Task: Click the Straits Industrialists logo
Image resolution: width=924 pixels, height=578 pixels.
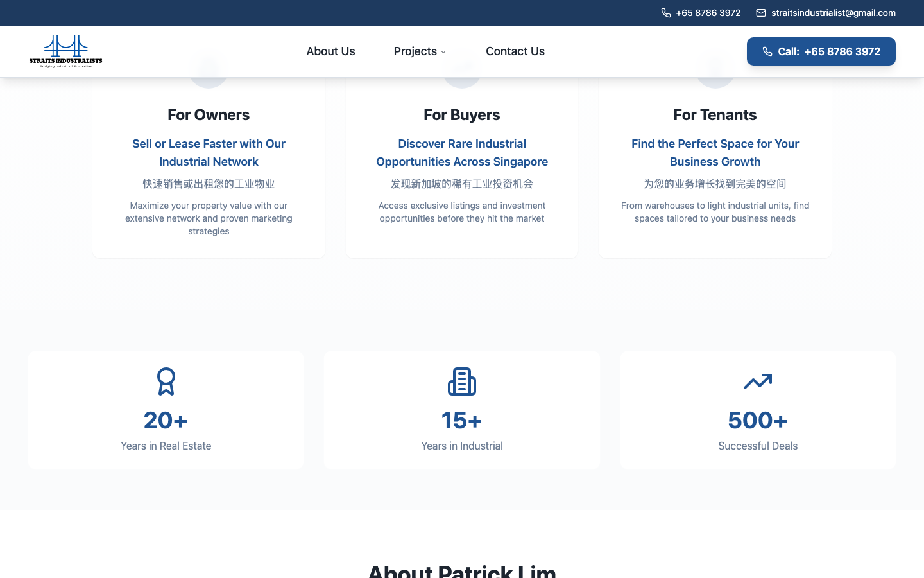Action: 65,51
